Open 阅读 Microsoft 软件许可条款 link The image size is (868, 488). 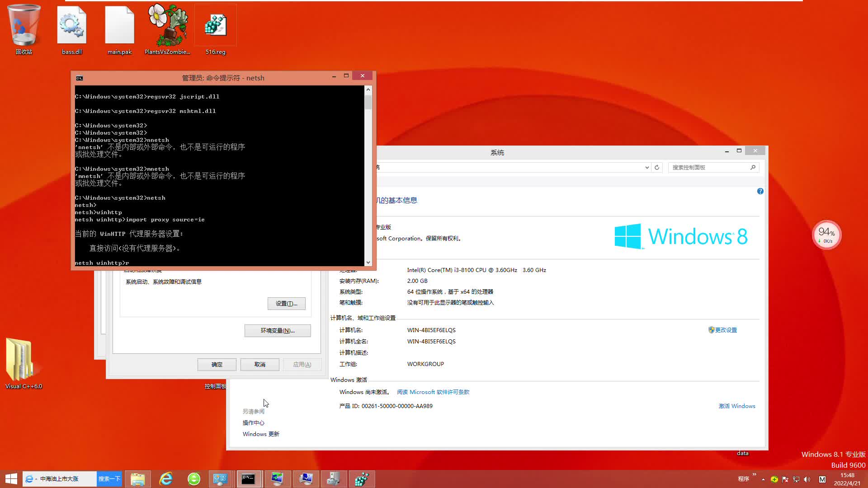click(433, 392)
